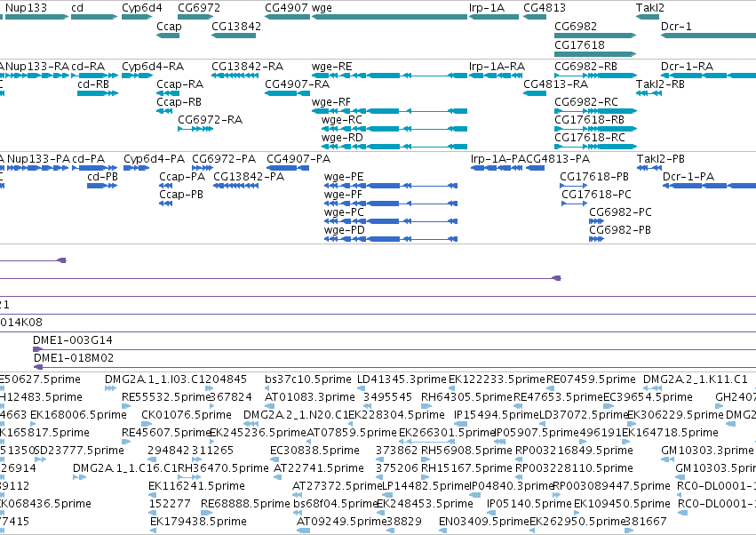Click the RE07459.5prime EST label
The width and height of the screenshot is (756, 535).
click(591, 379)
